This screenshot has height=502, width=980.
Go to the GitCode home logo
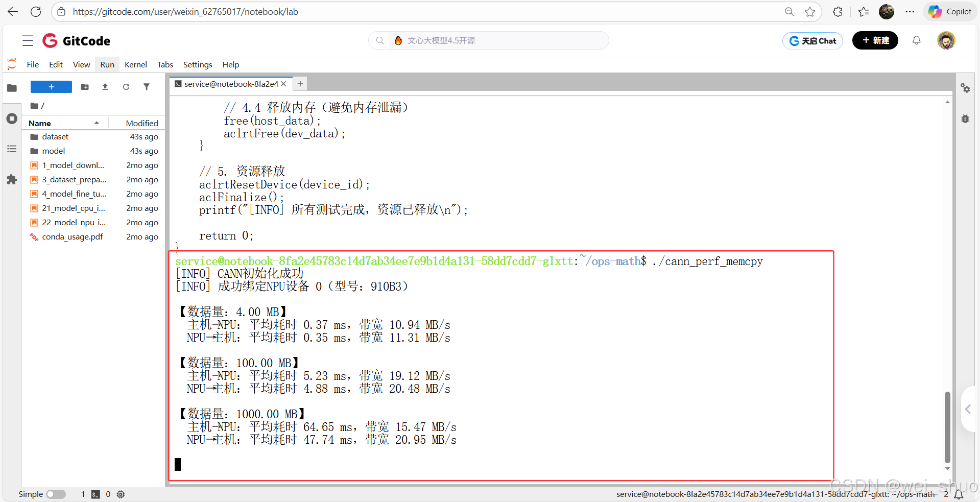[77, 40]
